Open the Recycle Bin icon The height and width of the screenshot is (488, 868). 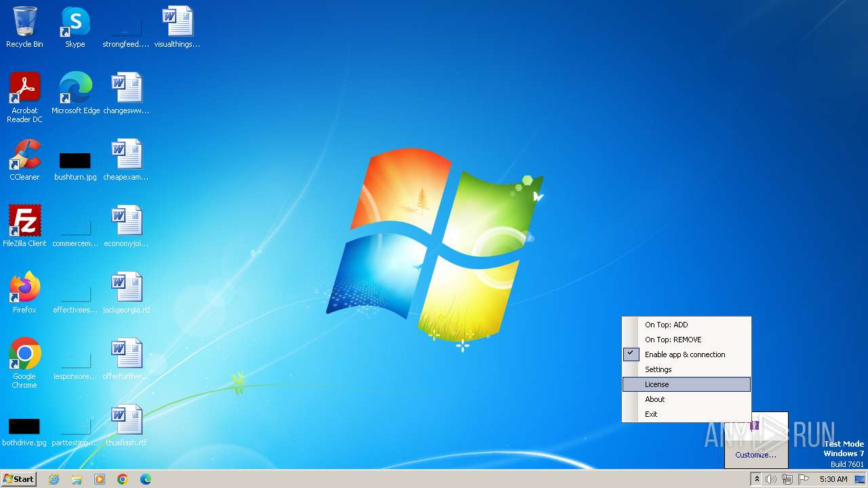pos(24,27)
